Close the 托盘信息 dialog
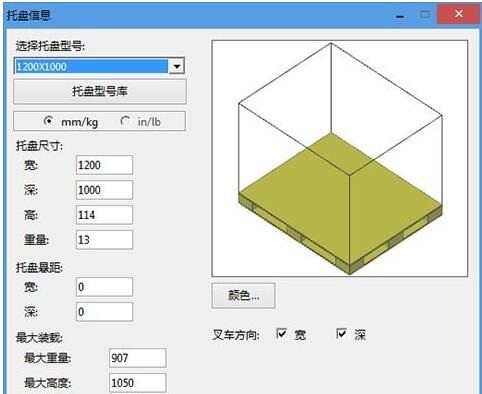 click(459, 14)
